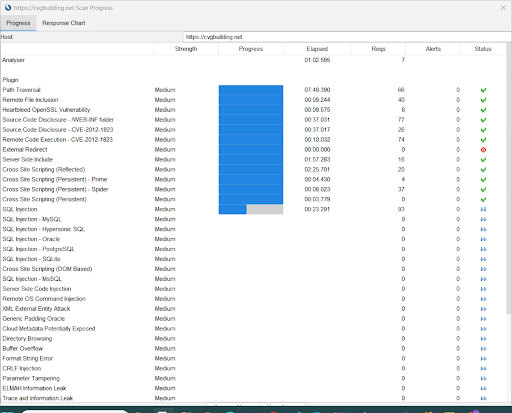The image size is (512, 413).
Task: Click the SQL Injection progress bar
Action: (251, 209)
